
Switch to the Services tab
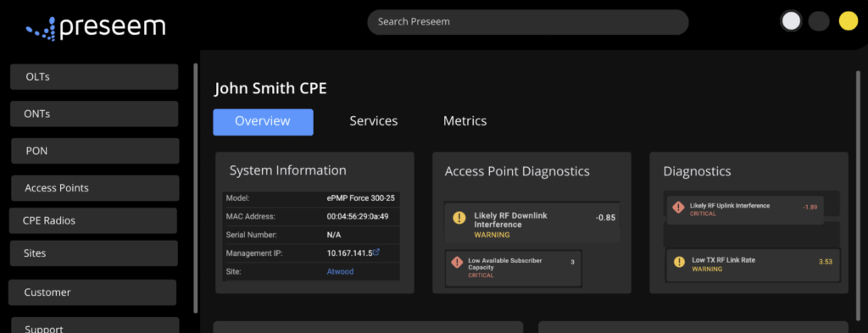click(374, 121)
